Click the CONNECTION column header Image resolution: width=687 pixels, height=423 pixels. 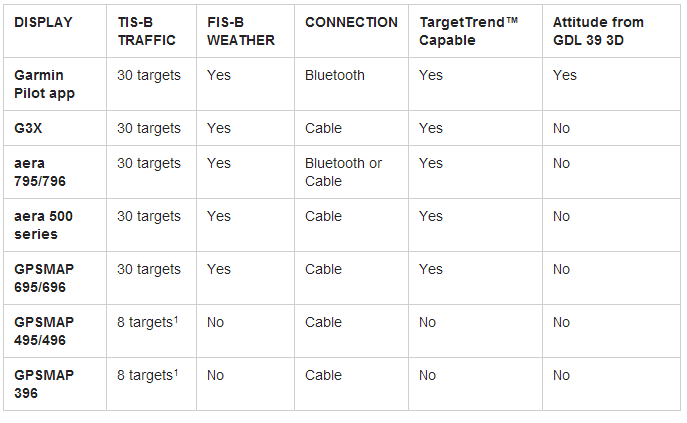pyautogui.click(x=351, y=22)
